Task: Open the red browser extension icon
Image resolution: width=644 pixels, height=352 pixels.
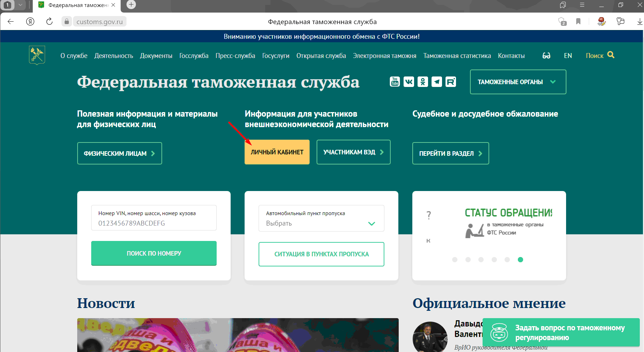Action: (601, 22)
